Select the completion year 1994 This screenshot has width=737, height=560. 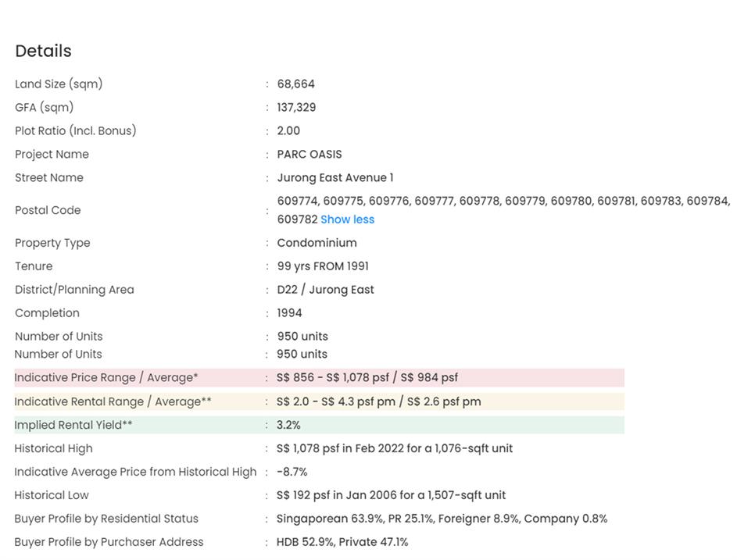coord(289,313)
